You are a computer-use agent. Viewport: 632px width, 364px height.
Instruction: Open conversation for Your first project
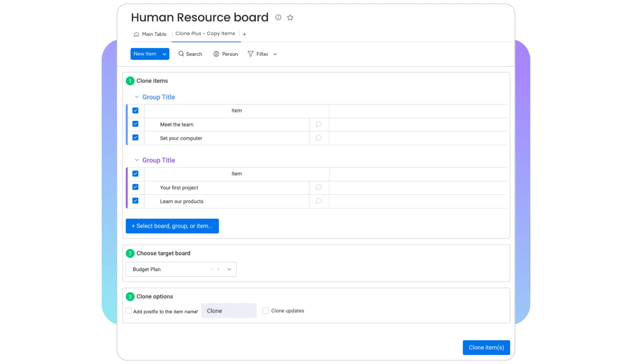(x=319, y=187)
